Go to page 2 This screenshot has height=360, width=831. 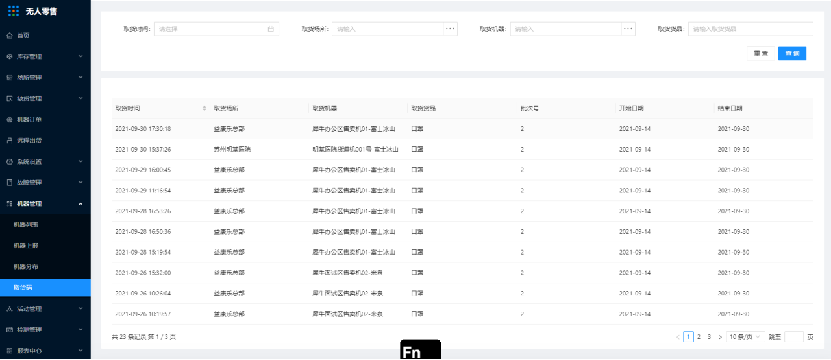coord(699,337)
